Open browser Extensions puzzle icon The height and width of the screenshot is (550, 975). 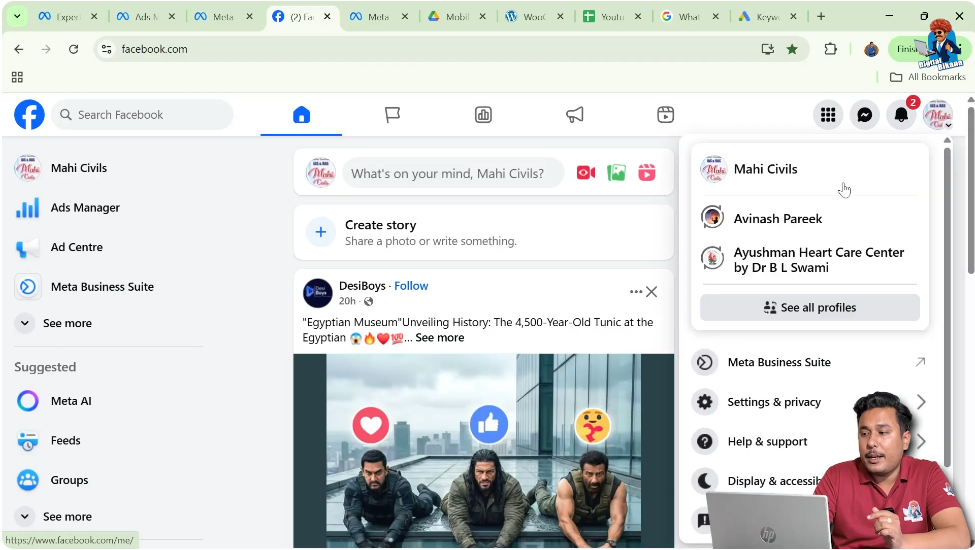pyautogui.click(x=831, y=49)
